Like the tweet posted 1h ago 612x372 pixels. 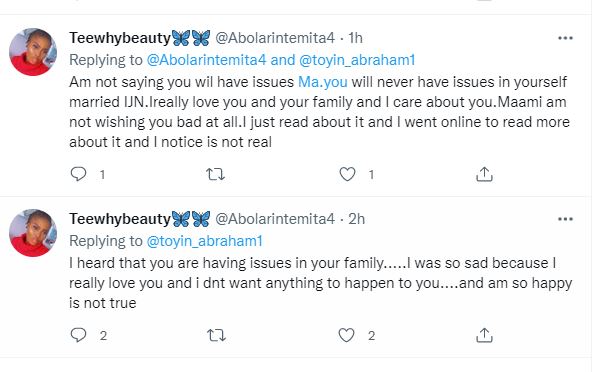(x=347, y=174)
